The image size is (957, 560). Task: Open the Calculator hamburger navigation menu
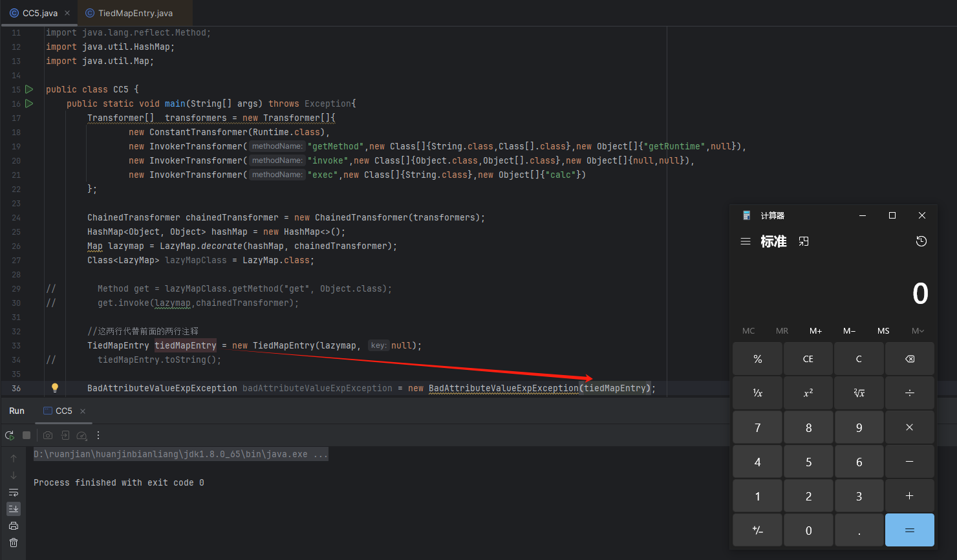(746, 241)
